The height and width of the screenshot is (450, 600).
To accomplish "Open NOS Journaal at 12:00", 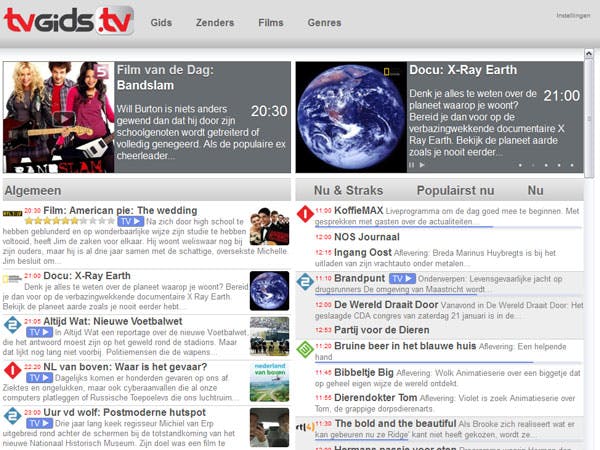I will click(367, 237).
